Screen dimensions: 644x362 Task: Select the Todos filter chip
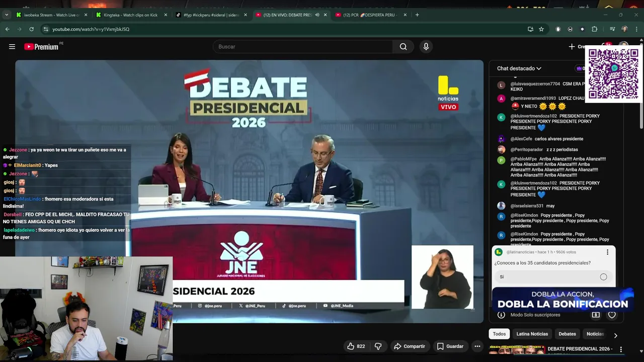click(x=499, y=334)
